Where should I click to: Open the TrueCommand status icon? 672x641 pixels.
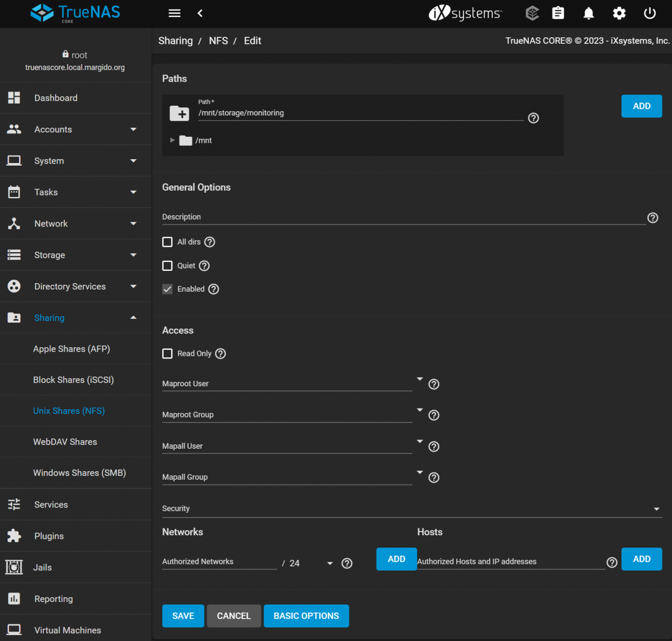[x=532, y=13]
